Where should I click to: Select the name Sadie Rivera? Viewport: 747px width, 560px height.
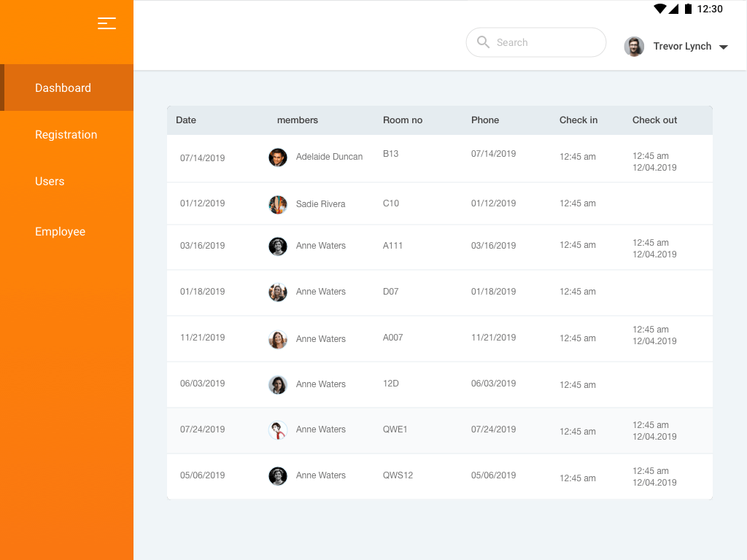coord(321,204)
